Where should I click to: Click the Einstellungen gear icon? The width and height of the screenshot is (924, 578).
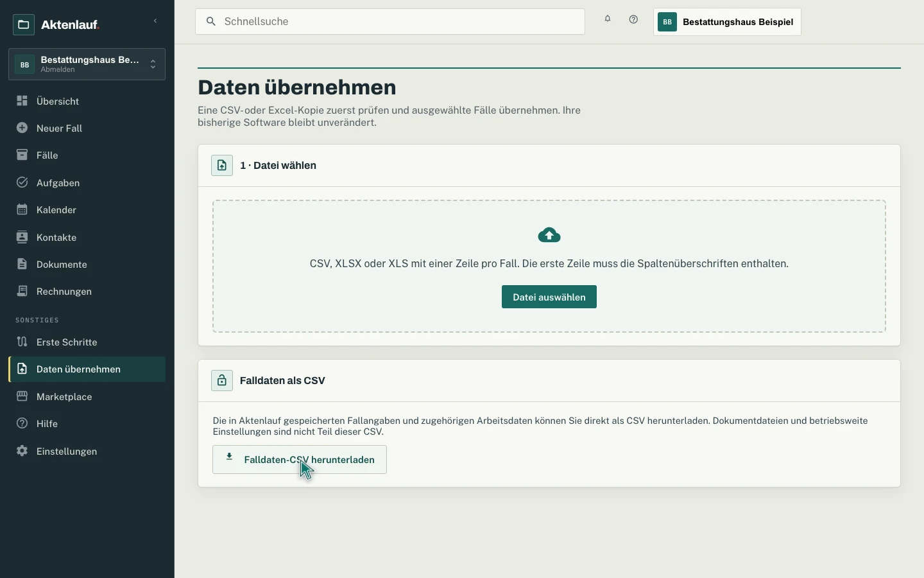[22, 451]
